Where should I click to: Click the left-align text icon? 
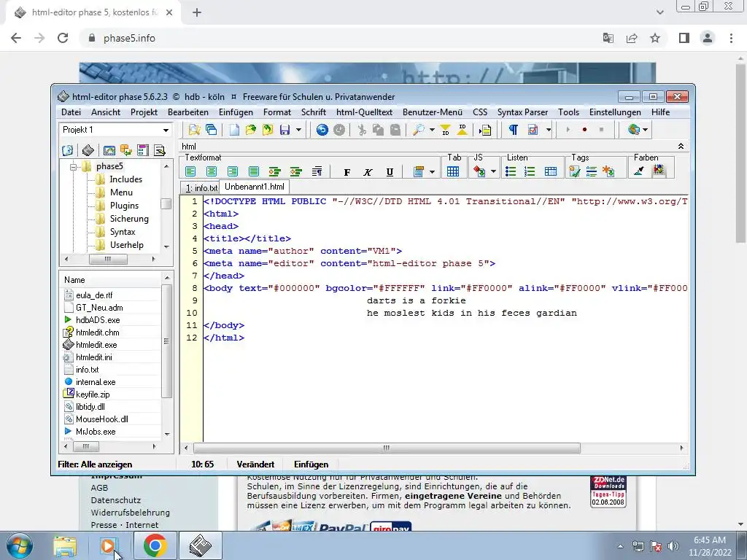[190, 171]
